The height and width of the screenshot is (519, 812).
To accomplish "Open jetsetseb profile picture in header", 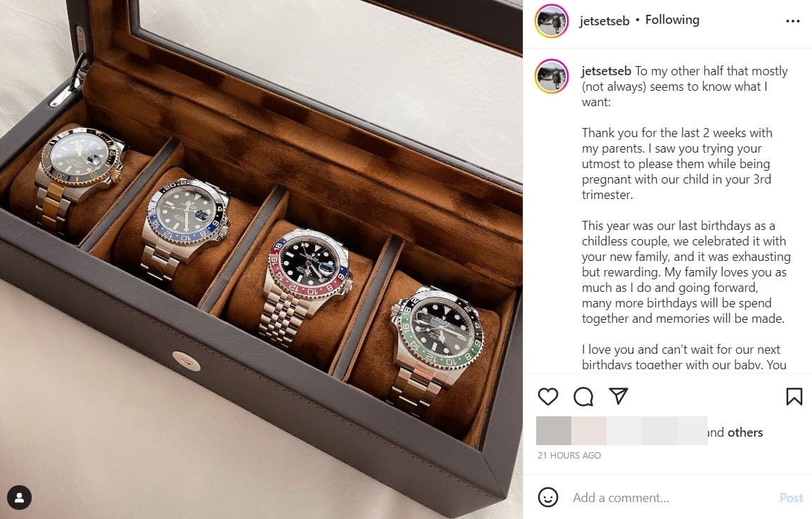I will [x=552, y=21].
